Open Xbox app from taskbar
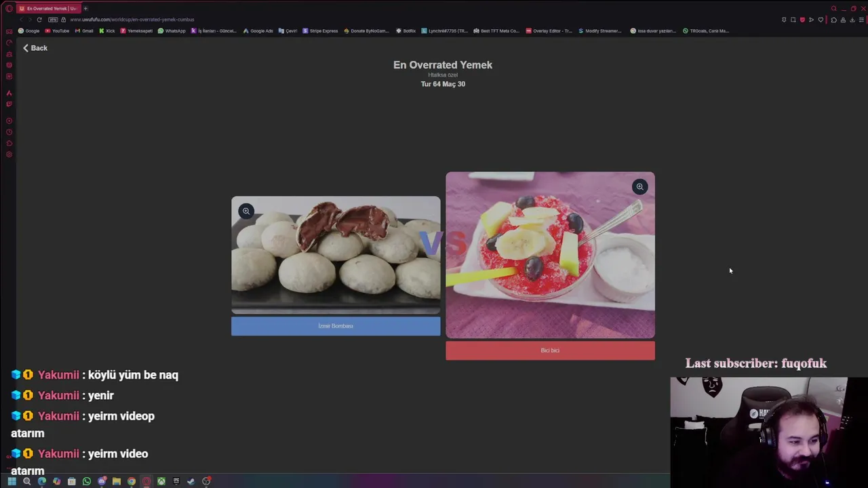Image resolution: width=868 pixels, height=488 pixels. pyautogui.click(x=161, y=481)
